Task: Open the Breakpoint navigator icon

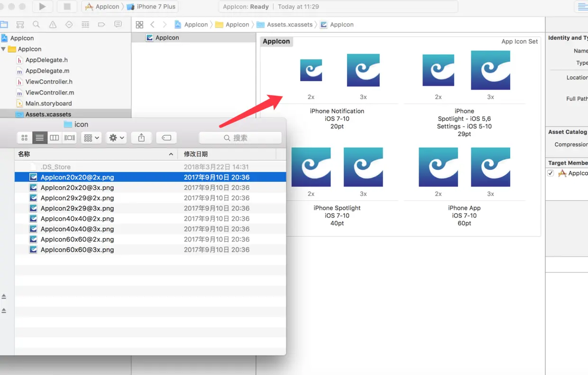Action: 101,25
